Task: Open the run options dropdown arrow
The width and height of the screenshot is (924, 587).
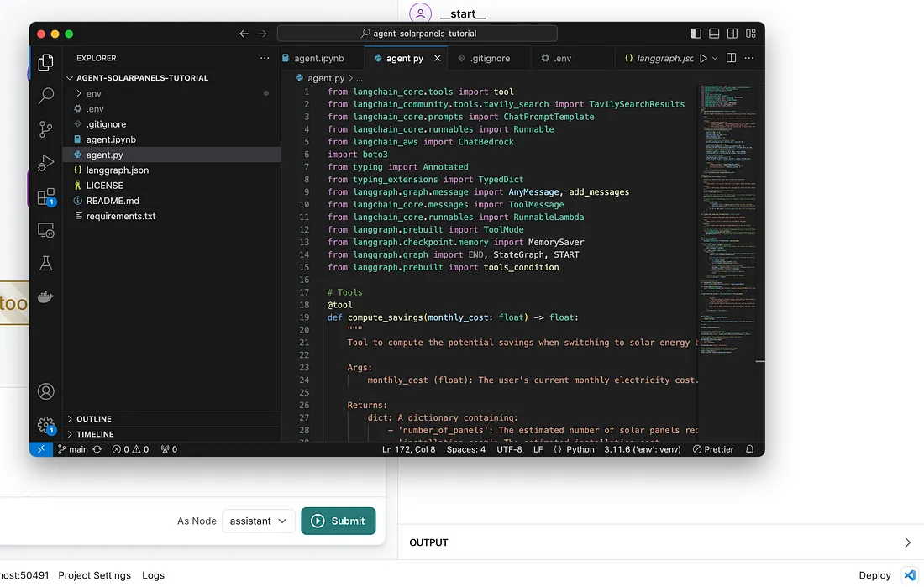Action: [x=715, y=58]
